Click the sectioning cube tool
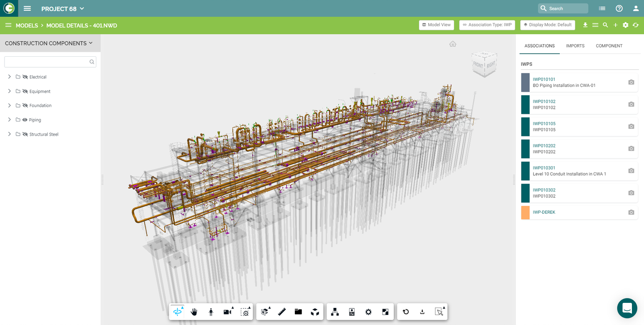 click(264, 311)
